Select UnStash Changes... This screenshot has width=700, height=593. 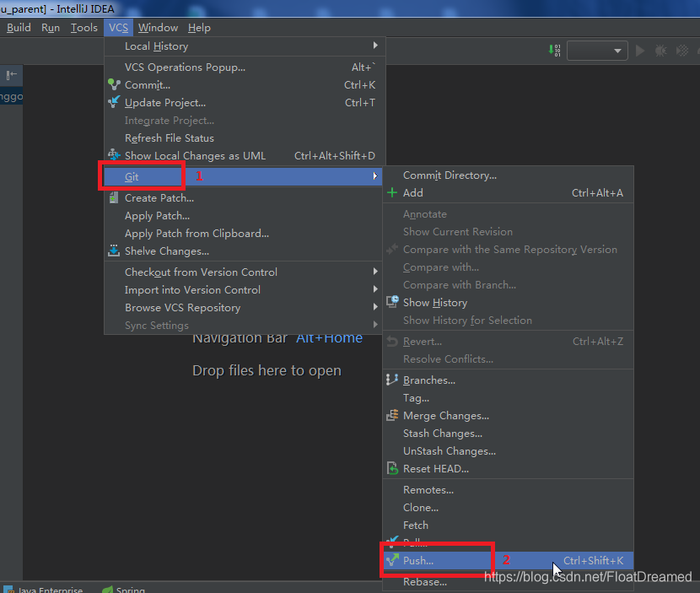[508, 451]
